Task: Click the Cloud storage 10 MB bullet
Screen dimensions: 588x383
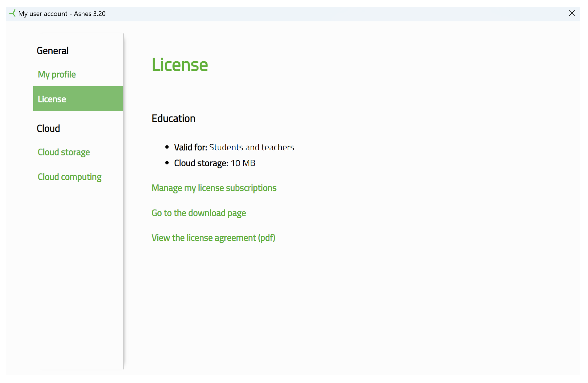Action: [214, 163]
